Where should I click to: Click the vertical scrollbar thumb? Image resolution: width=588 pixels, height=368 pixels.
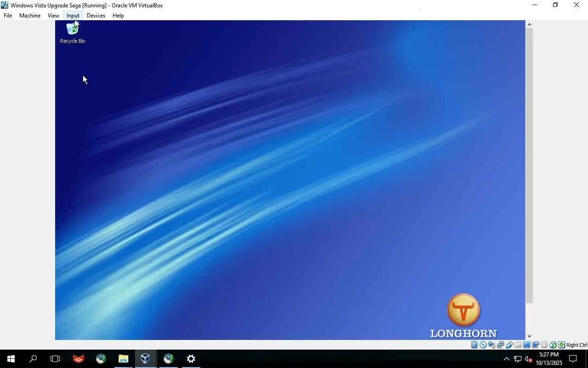529,166
